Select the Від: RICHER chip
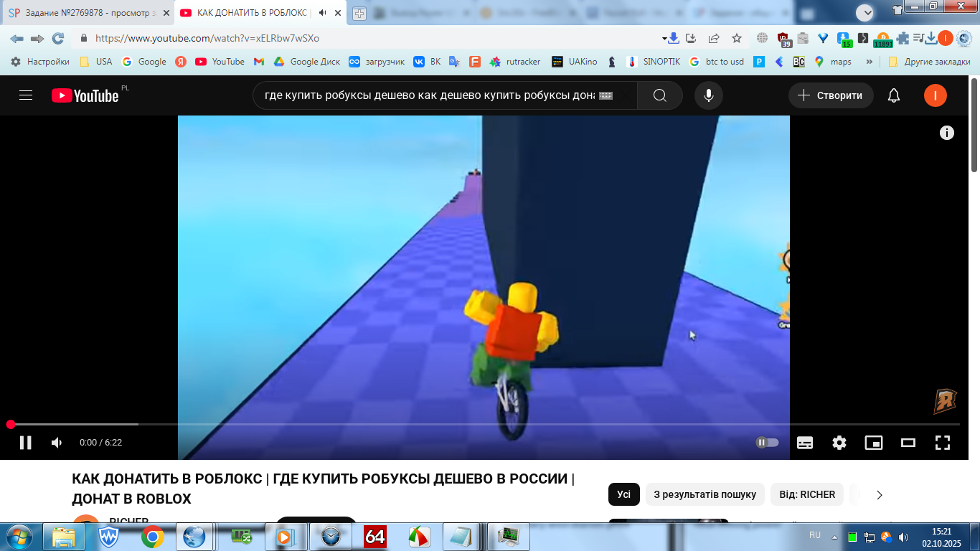The image size is (980, 551). click(807, 494)
